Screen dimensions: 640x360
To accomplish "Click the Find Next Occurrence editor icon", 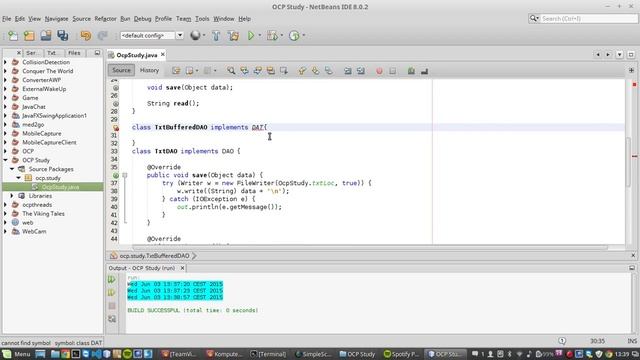I will [258, 71].
